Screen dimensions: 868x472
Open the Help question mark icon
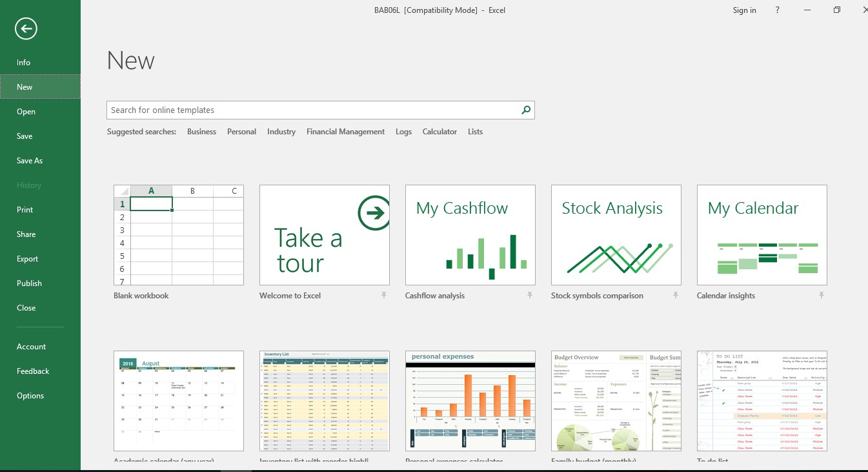click(x=778, y=10)
